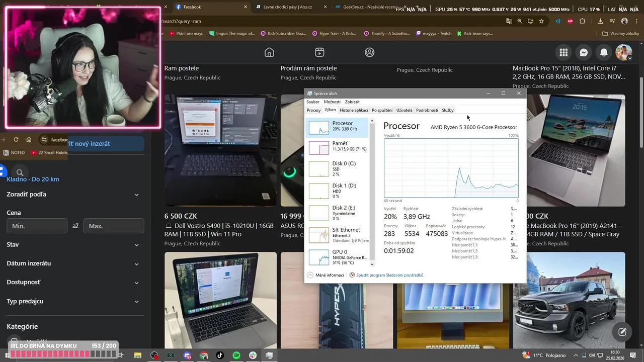Open File Explorer from the taskbar
The height and width of the screenshot is (362, 644).
point(137,355)
